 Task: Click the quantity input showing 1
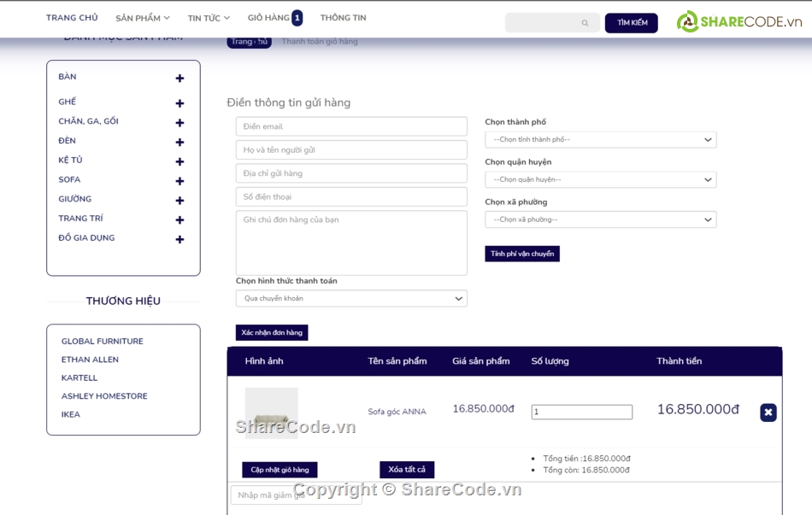pos(581,412)
